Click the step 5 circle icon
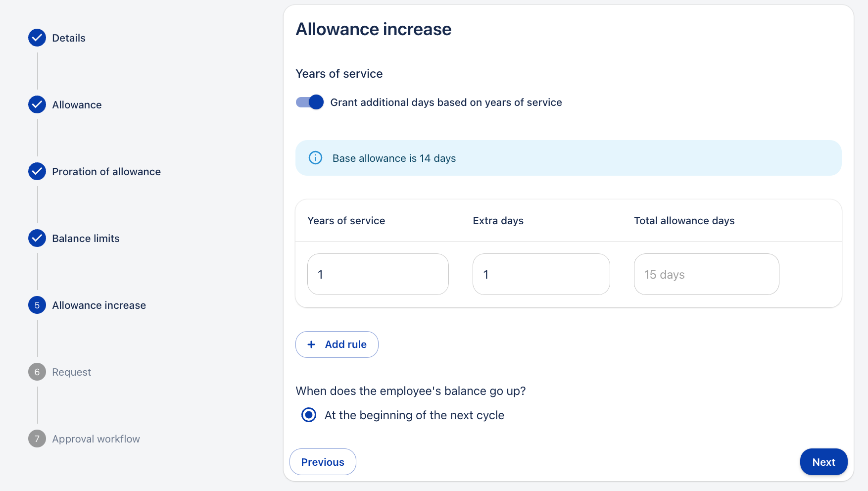This screenshot has width=868, height=491. [37, 305]
